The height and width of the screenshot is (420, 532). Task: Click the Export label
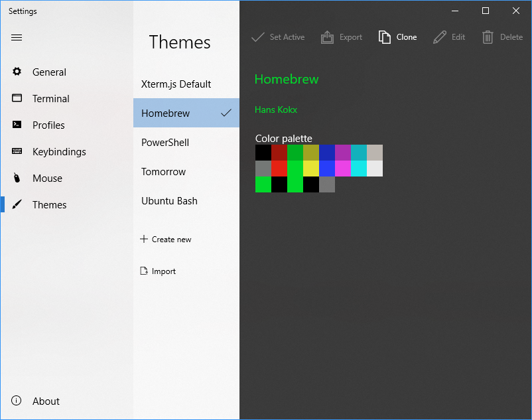tap(351, 37)
